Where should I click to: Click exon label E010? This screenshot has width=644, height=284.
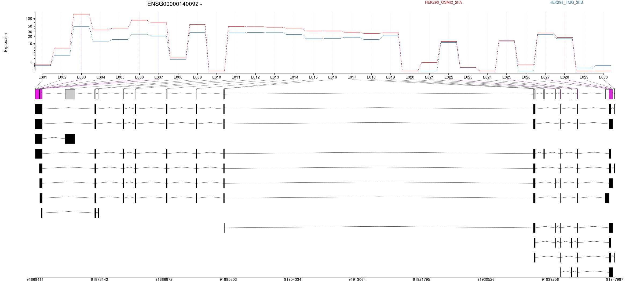pyautogui.click(x=217, y=77)
